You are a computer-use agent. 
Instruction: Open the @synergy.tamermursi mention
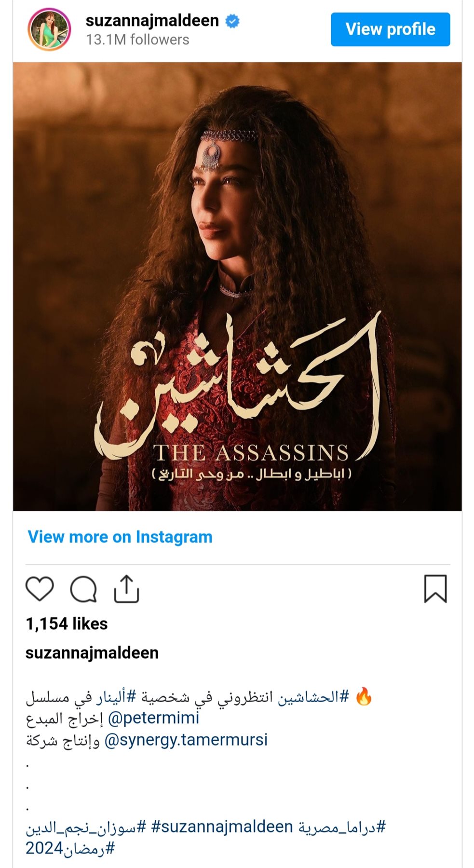(x=186, y=740)
